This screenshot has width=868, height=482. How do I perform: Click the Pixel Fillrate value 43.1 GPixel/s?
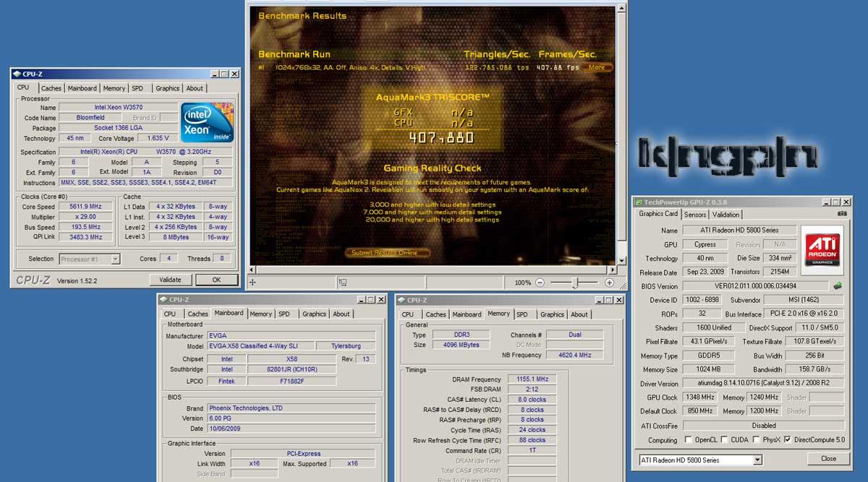tap(708, 342)
